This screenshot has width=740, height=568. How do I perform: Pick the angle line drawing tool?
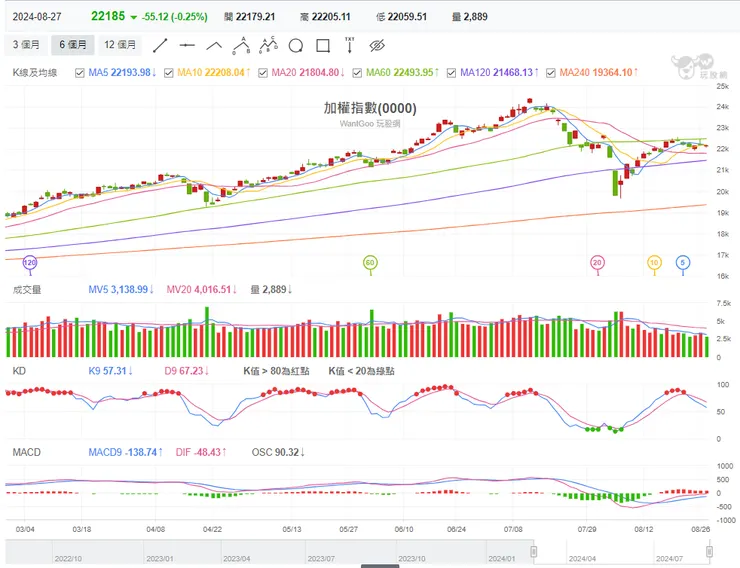(214, 46)
